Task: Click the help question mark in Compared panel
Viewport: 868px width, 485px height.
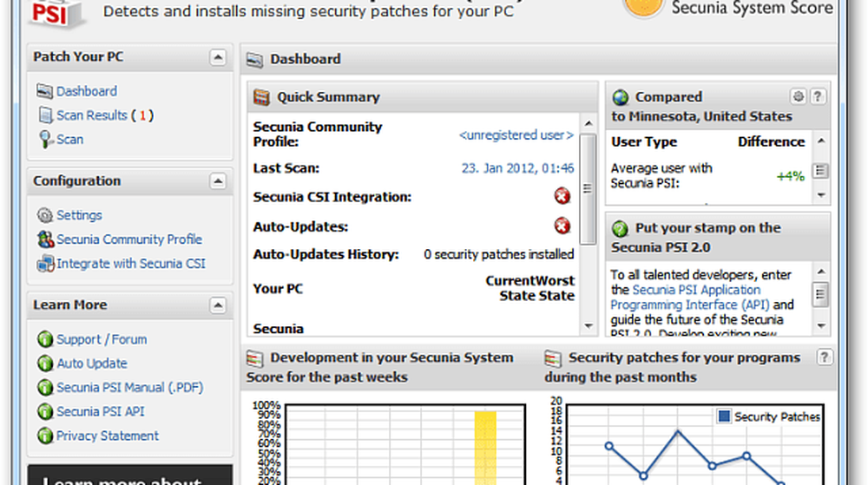Action: [817, 96]
